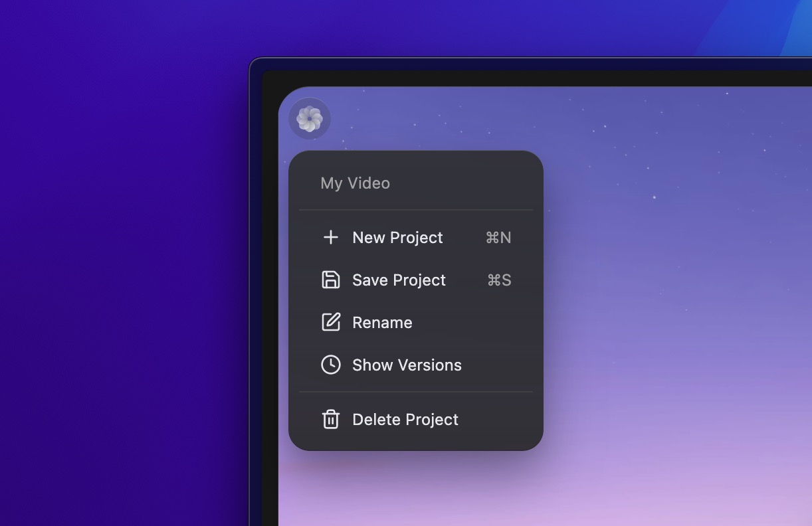Pick Rename in the project menu

[382, 322]
